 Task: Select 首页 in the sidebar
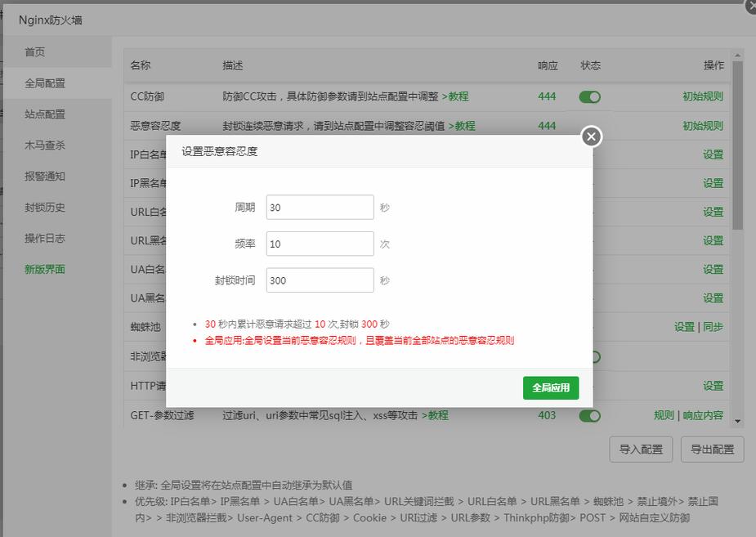point(34,51)
